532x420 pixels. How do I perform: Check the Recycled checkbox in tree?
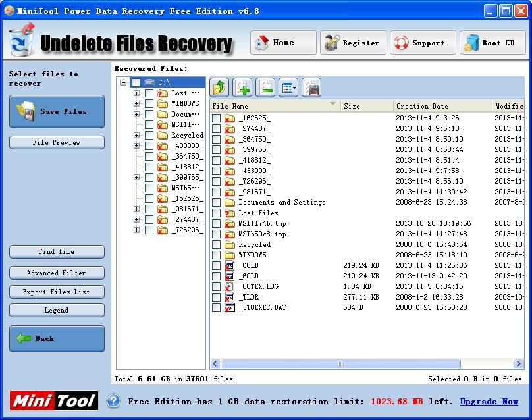149,135
